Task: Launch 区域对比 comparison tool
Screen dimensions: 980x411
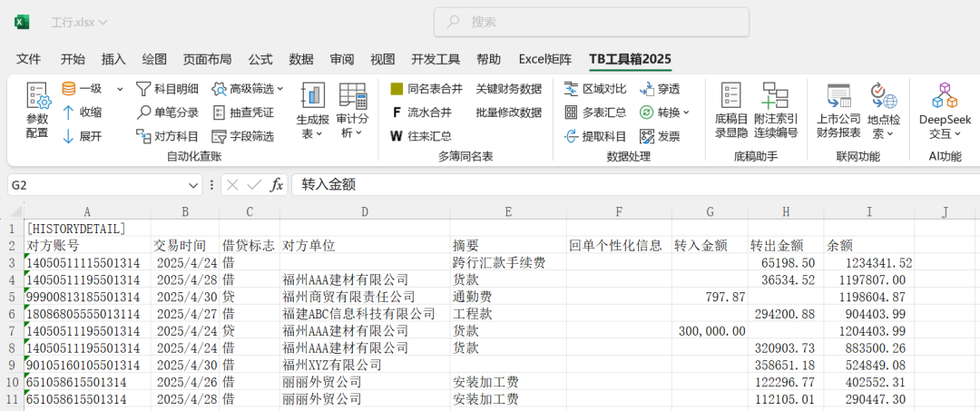Action: click(595, 89)
